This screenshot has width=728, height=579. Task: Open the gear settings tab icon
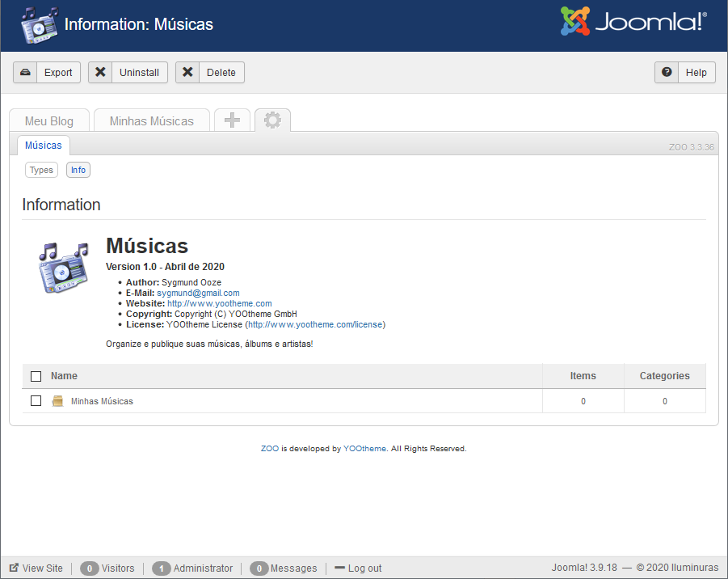(x=272, y=120)
